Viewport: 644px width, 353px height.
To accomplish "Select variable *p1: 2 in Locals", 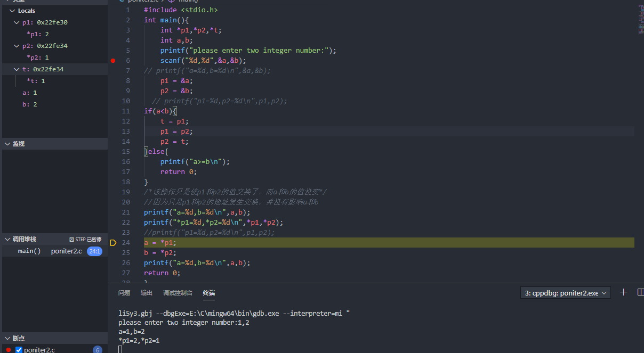I will [38, 34].
